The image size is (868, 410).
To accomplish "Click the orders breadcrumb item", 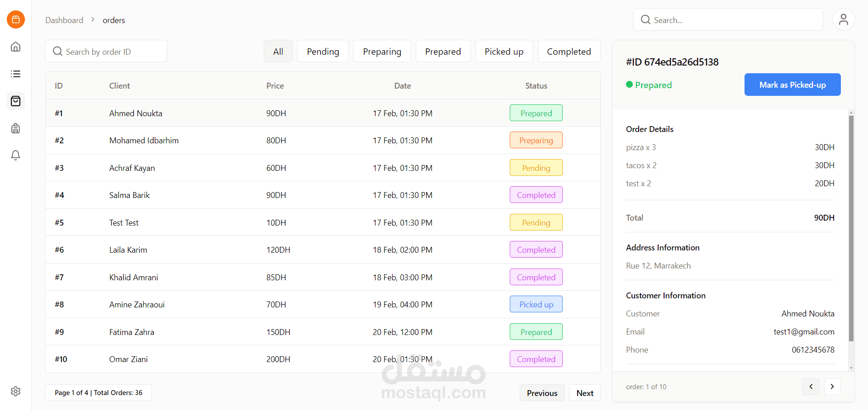I will click(x=114, y=20).
